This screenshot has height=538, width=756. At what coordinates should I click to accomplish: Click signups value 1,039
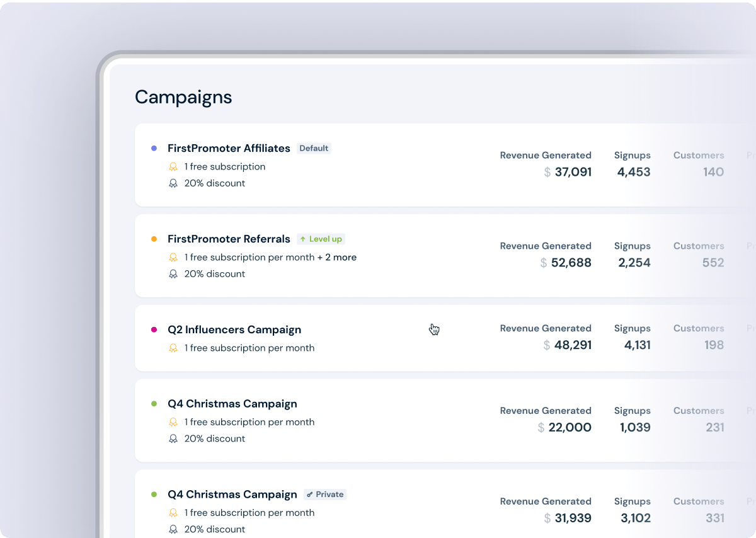point(635,427)
